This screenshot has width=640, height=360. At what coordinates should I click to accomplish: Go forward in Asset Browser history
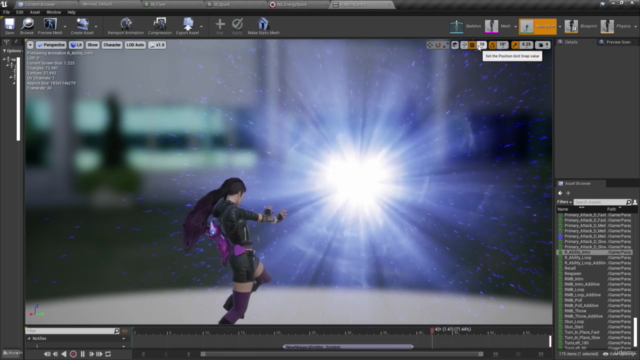(568, 193)
